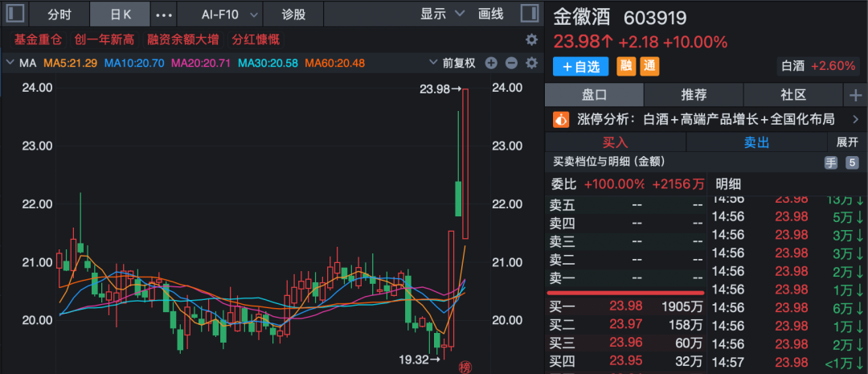868x374 pixels.
Task: Click MA10:20.70 indicator label
Action: click(134, 64)
